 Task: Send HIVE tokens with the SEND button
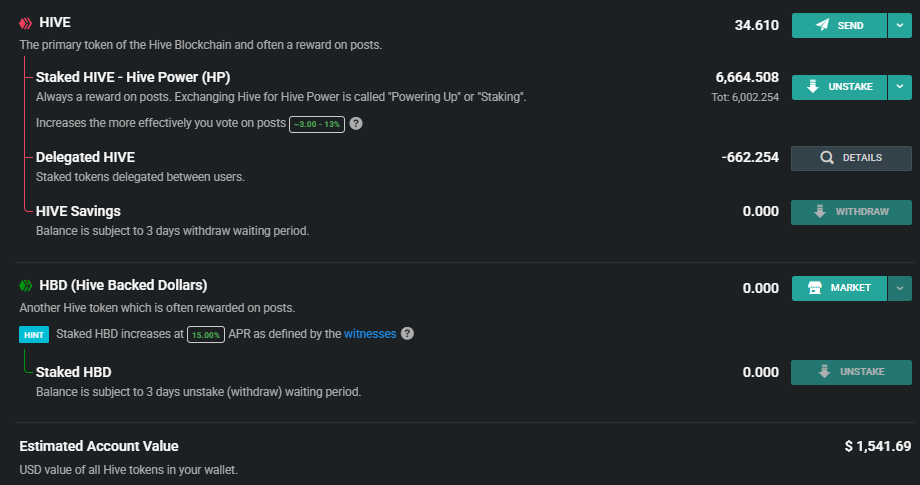839,25
